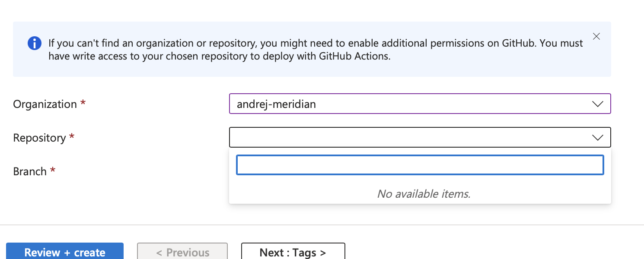Click the Repository dropdown chevron arrow
Image resolution: width=644 pixels, height=259 pixels.
(597, 137)
